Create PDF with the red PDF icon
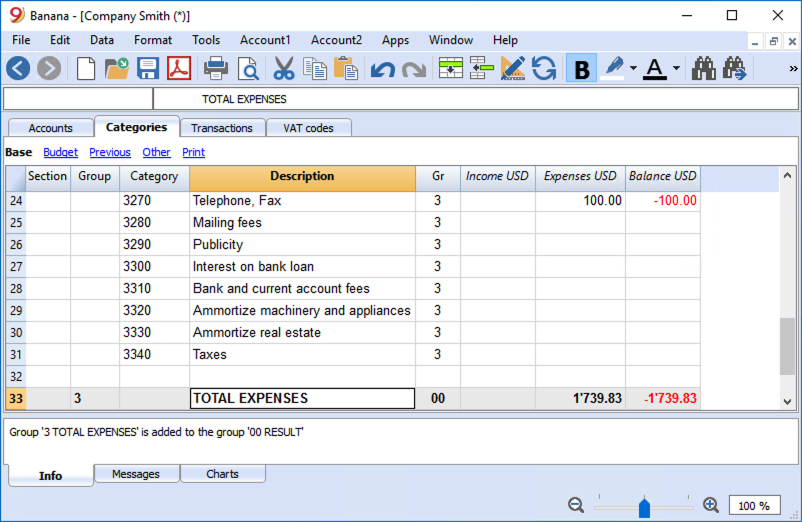 click(x=179, y=69)
